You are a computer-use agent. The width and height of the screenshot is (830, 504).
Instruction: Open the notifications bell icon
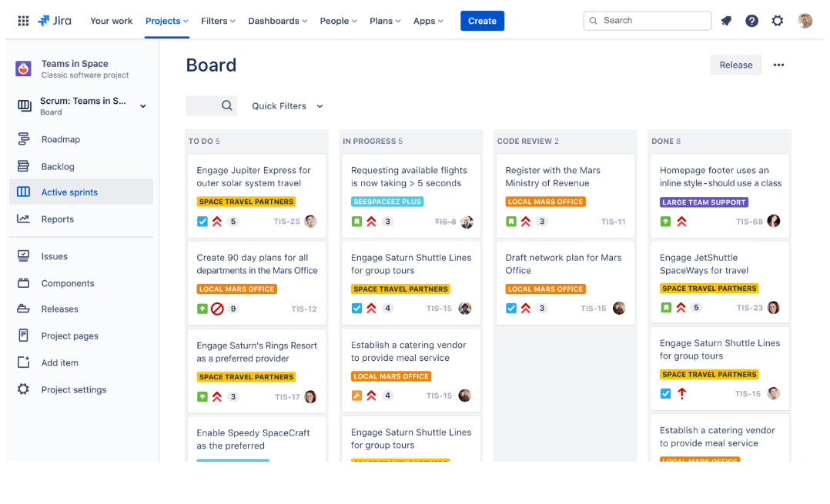pyautogui.click(x=726, y=21)
